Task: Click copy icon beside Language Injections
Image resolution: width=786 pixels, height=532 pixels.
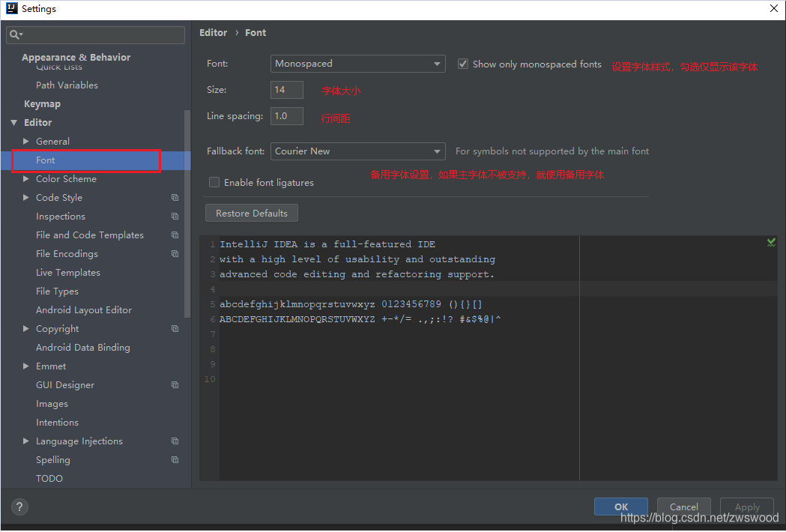Action: click(x=175, y=441)
